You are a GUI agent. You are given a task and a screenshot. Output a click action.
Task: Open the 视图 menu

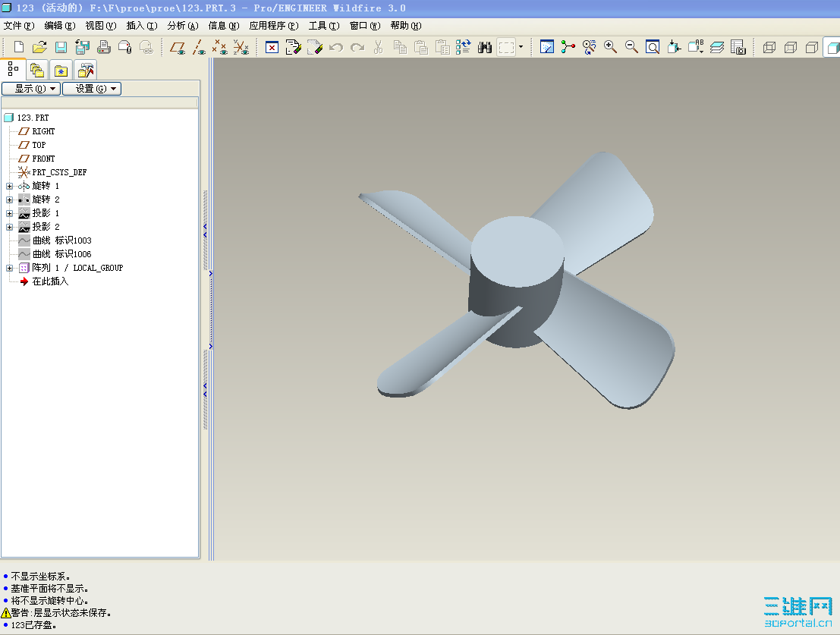[101, 26]
